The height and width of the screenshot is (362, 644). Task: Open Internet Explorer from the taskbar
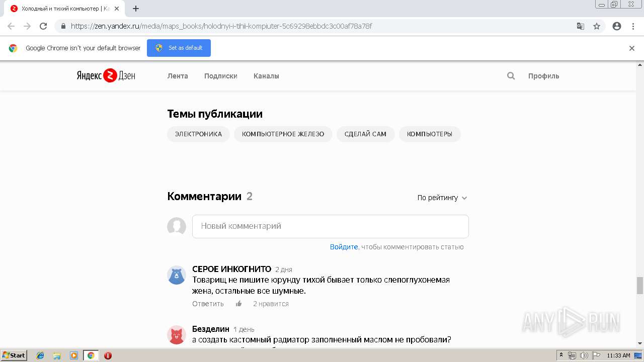click(40, 355)
